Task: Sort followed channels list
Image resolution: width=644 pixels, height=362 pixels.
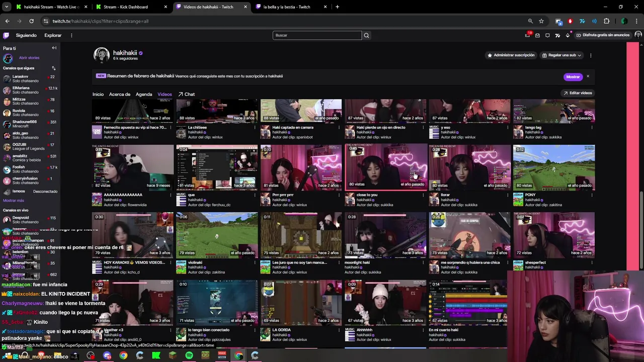Action: (x=53, y=68)
